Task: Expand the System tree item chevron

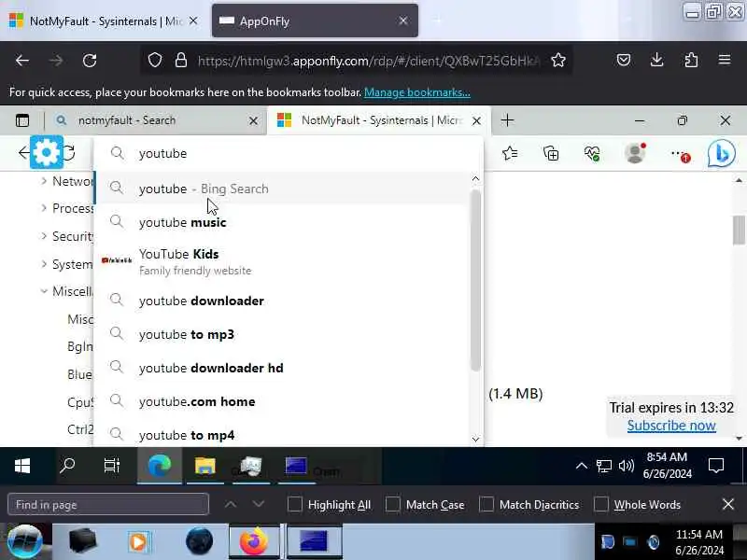Action: coord(44,263)
